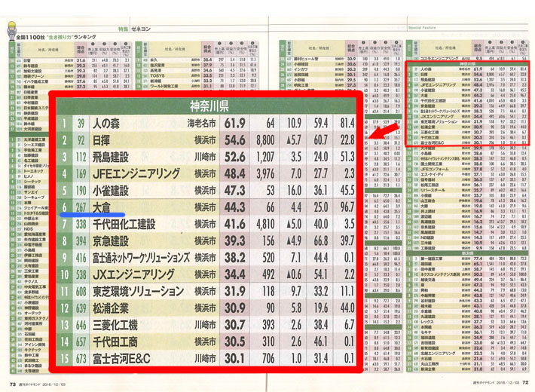The width and height of the screenshot is (535, 392).
Task: Click the enlarged score 48.4 for JFEエンジニアリング
Action: (x=235, y=174)
